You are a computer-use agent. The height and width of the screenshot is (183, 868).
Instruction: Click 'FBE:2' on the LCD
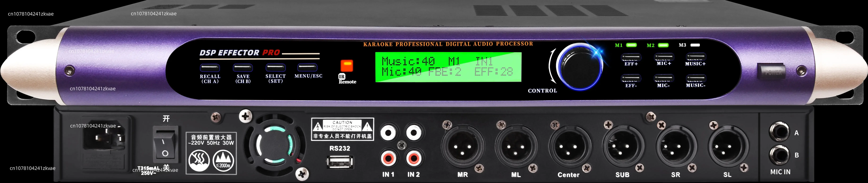pos(444,72)
